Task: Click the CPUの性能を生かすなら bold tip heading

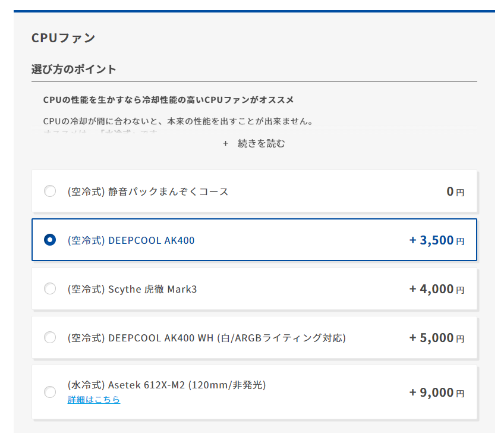Action: point(168,100)
